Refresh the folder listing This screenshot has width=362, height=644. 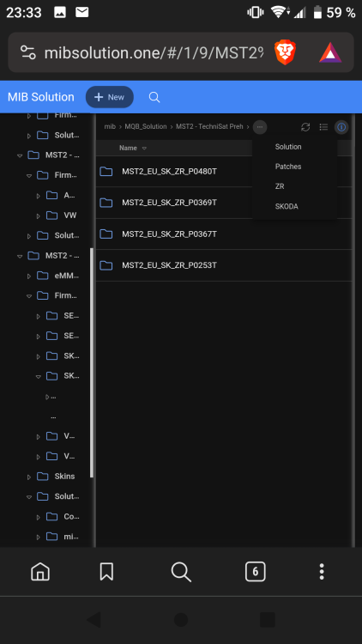pyautogui.click(x=305, y=127)
